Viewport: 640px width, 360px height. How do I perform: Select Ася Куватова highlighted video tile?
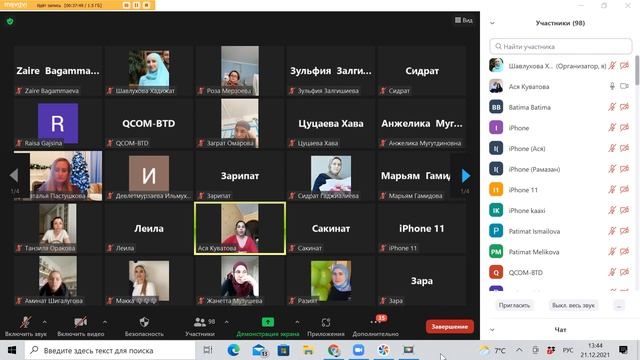tap(240, 228)
